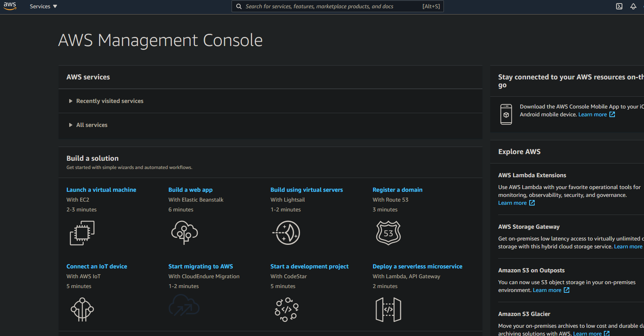Click the external-link icon for S3 on Outposts

pyautogui.click(x=567, y=290)
